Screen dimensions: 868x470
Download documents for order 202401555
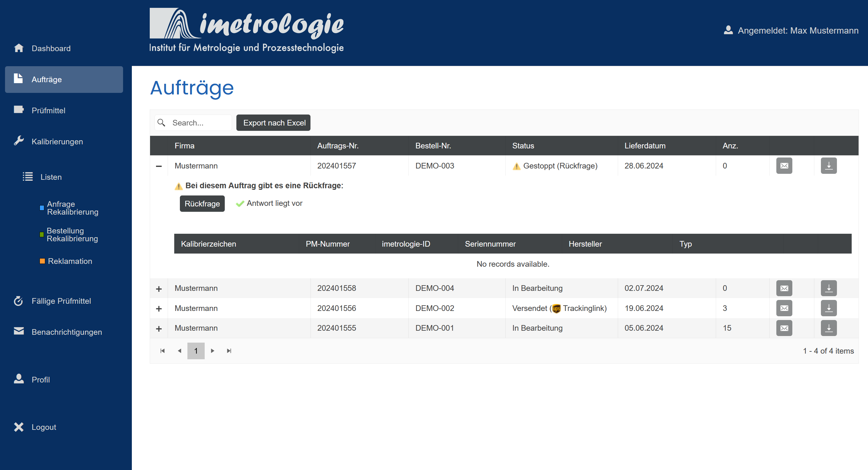[828, 328]
